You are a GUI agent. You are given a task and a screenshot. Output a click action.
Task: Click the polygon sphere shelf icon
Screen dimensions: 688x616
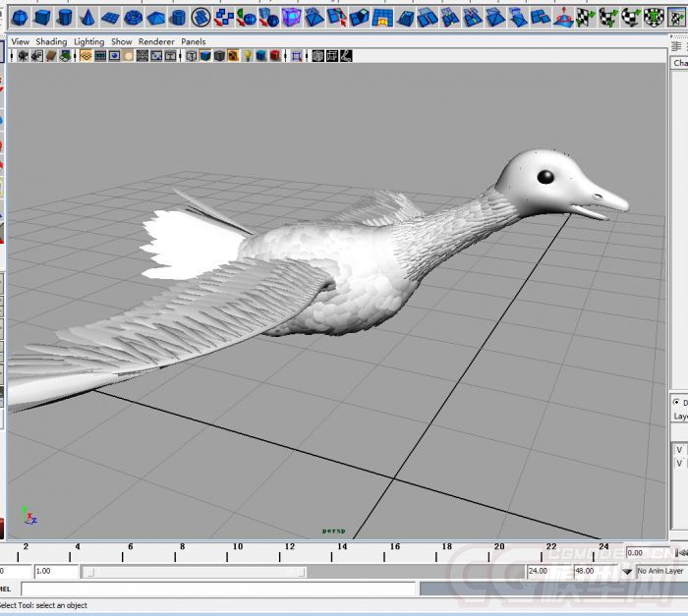click(20, 17)
